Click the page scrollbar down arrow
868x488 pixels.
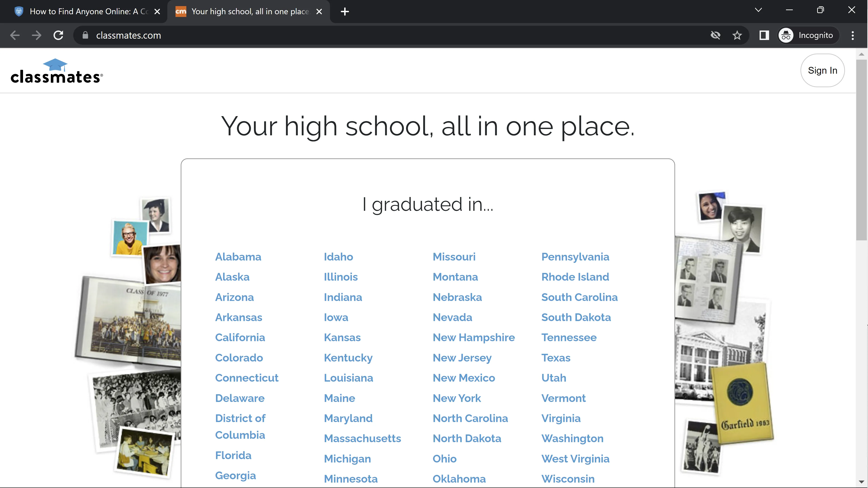tap(861, 482)
